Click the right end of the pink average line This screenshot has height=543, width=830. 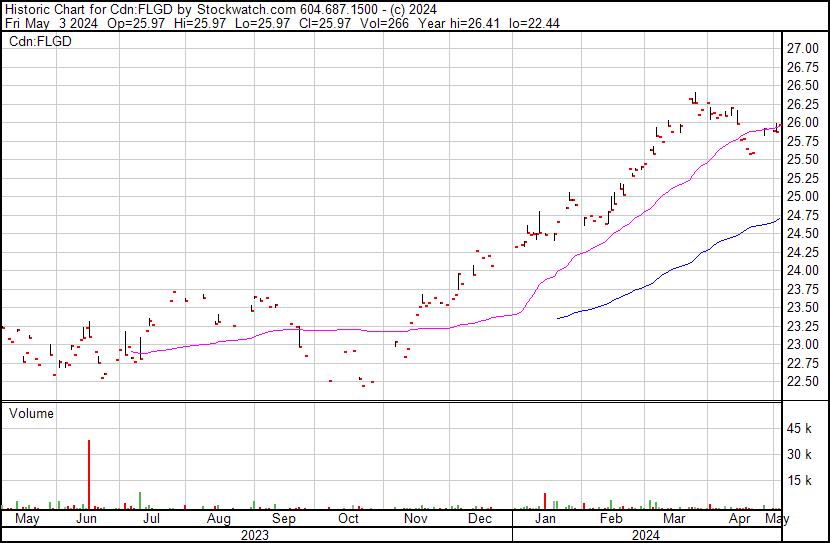pos(778,127)
